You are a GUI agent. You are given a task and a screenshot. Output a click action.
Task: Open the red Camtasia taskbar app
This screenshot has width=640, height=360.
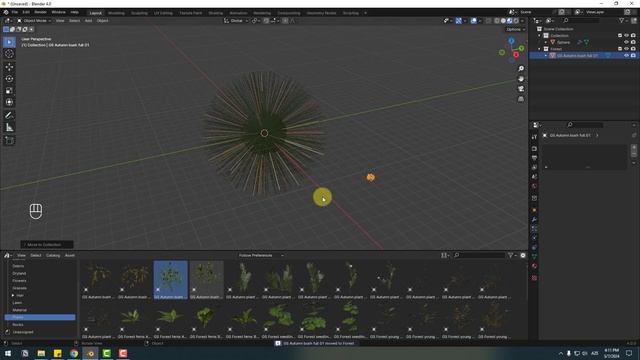point(123,353)
